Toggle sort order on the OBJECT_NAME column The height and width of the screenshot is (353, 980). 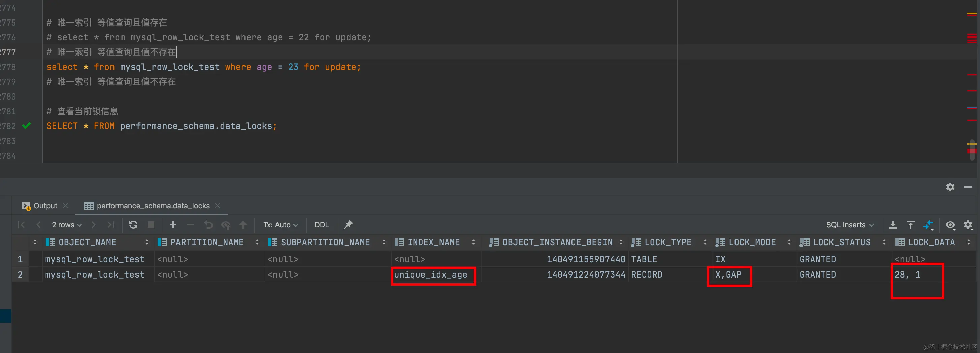[146, 242]
